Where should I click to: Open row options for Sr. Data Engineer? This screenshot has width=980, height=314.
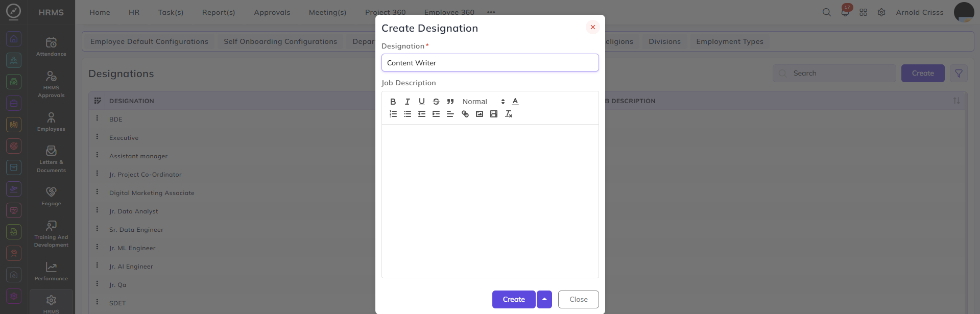pyautogui.click(x=97, y=228)
